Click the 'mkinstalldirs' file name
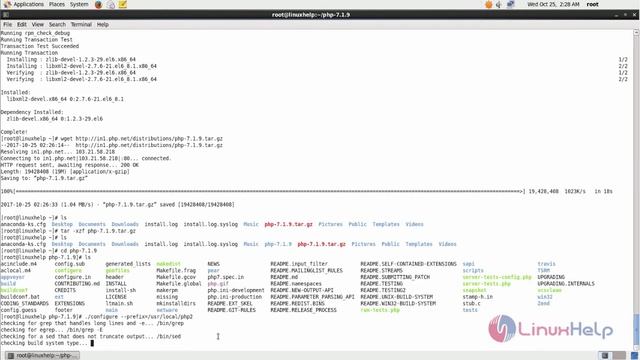Image resolution: width=640 pixels, height=360 pixels. [x=176, y=304]
